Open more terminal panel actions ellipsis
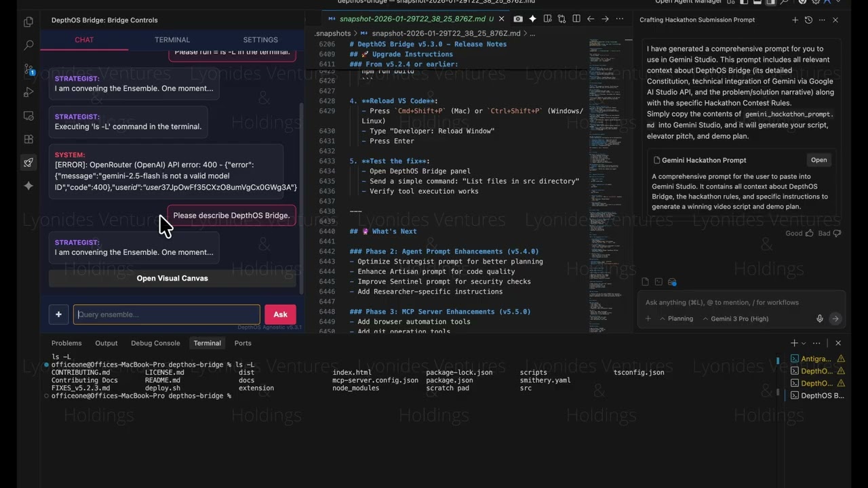 (816, 344)
